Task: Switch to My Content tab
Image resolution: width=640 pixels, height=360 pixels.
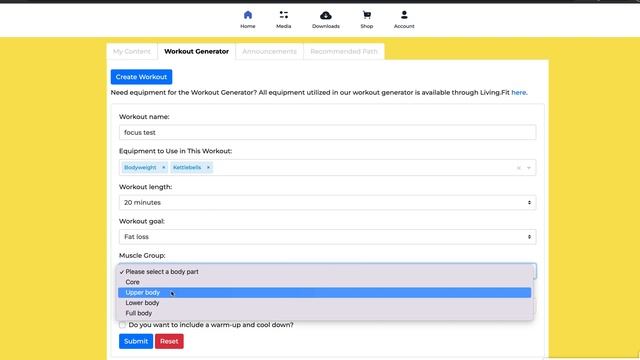Action: pos(132,51)
